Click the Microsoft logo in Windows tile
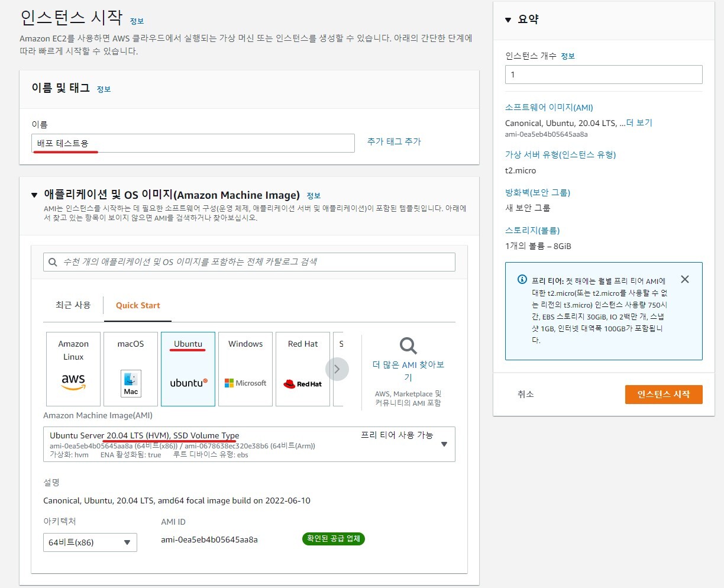The width and height of the screenshot is (724, 588). [x=245, y=383]
